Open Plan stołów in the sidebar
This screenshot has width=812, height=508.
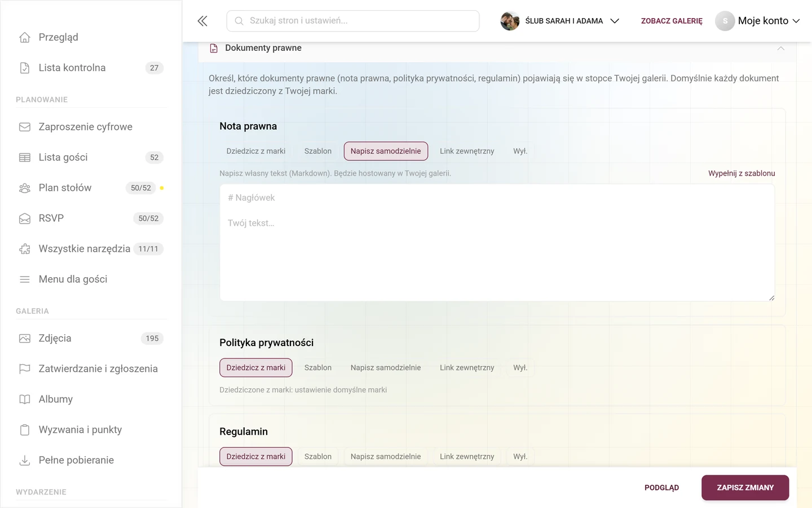pos(91,188)
